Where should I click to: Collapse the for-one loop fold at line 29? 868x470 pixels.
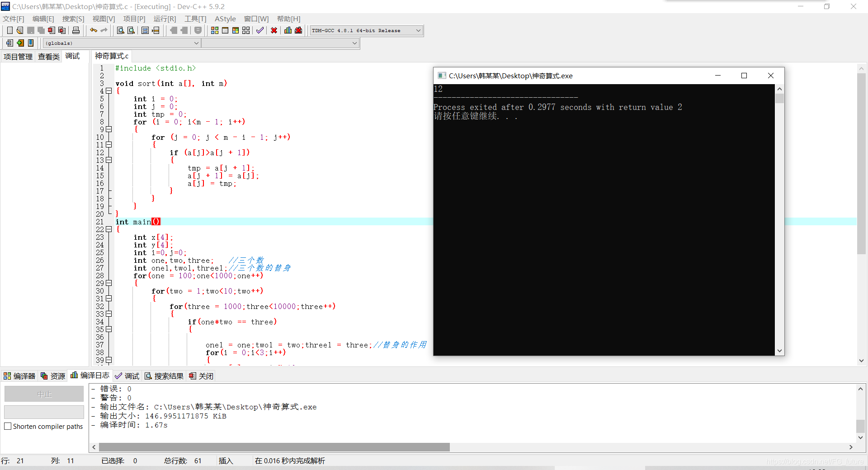109,283
